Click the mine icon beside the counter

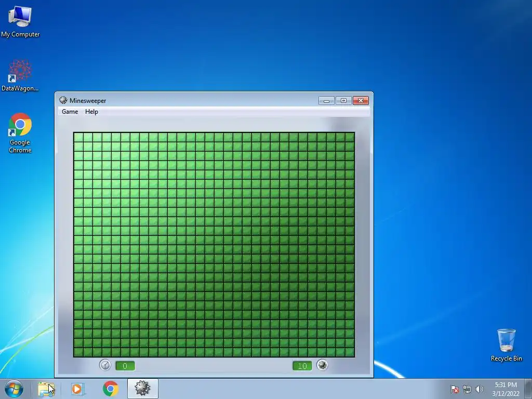pos(322,365)
